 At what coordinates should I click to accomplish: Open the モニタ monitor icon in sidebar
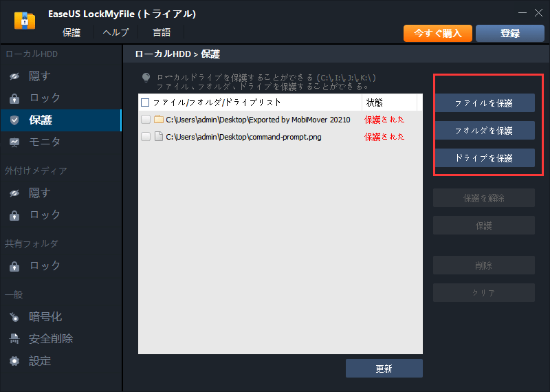(14, 142)
